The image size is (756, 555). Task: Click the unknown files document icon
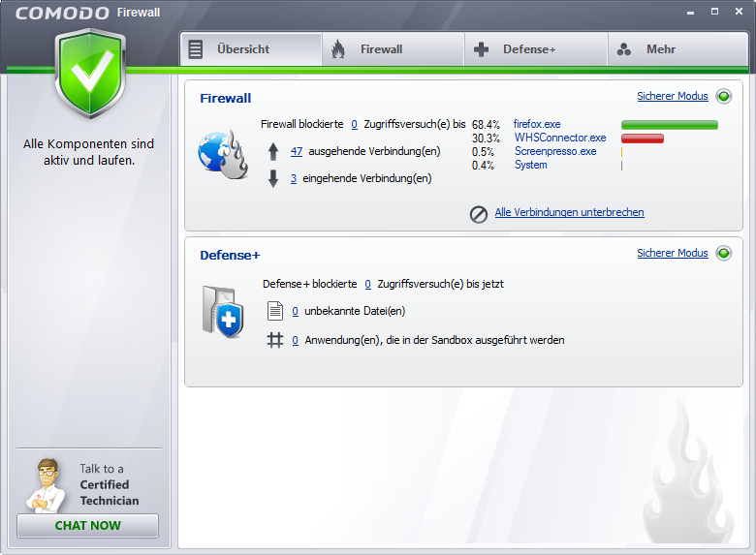[275, 312]
